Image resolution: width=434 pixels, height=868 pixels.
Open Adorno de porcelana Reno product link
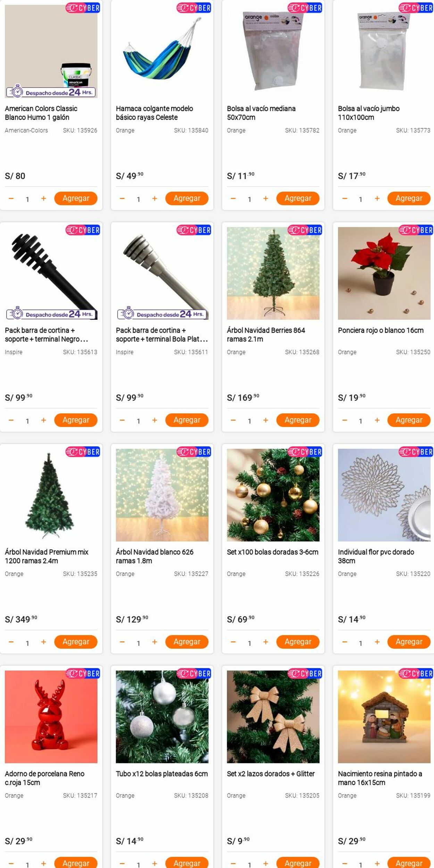point(45,778)
